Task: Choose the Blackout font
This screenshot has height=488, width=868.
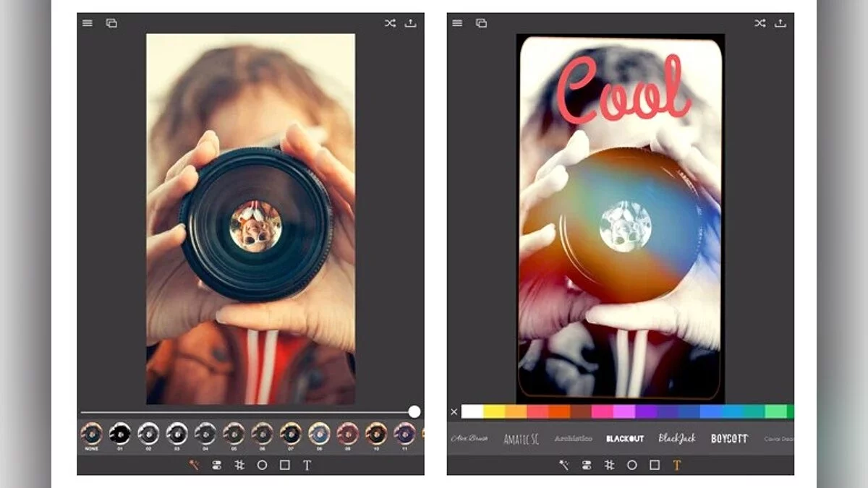Action: [x=625, y=439]
